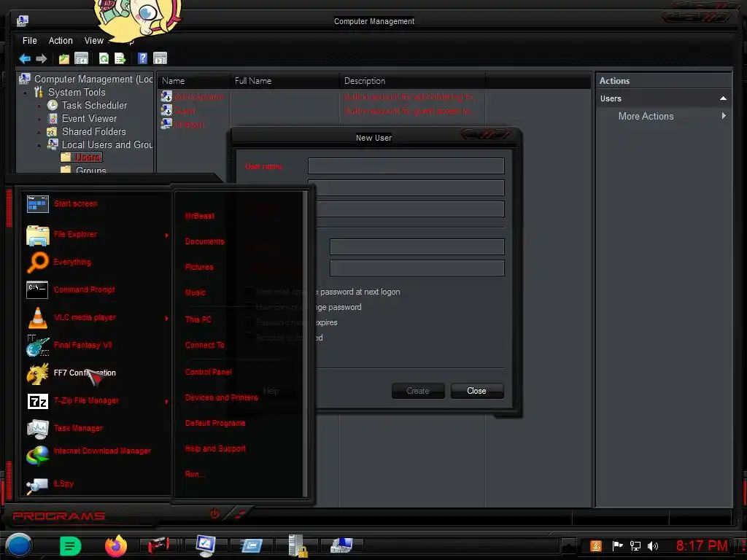Screen dimensions: 747x560
Task: Open help with the blue question mark icon
Action: click(x=142, y=58)
